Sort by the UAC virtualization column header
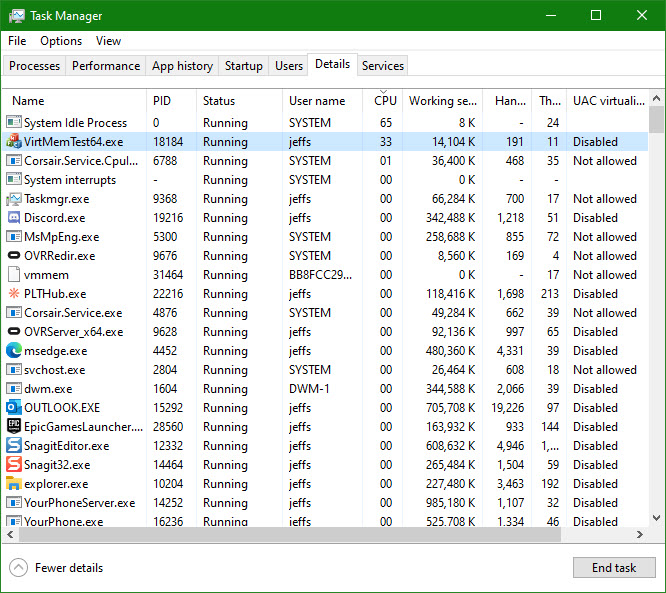The image size is (666, 593). 608,101
